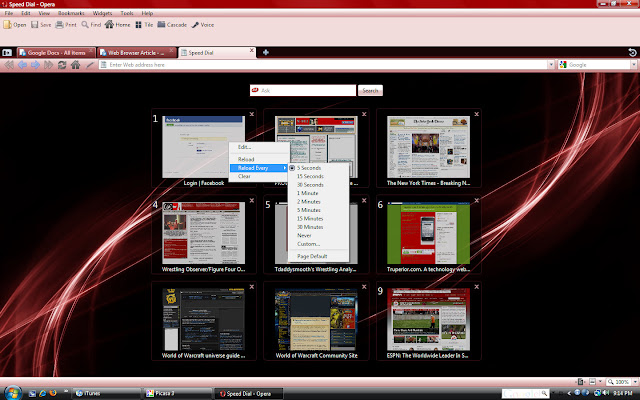640x400 pixels.
Task: Tile the windows using Tile icon
Action: (144, 25)
